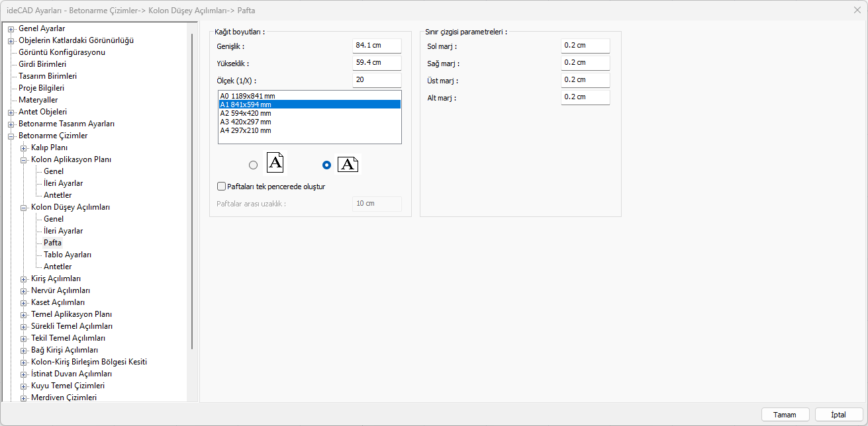868x426 pixels.
Task: Expand the Kiriş Açılımları tree node
Action: pos(23,279)
